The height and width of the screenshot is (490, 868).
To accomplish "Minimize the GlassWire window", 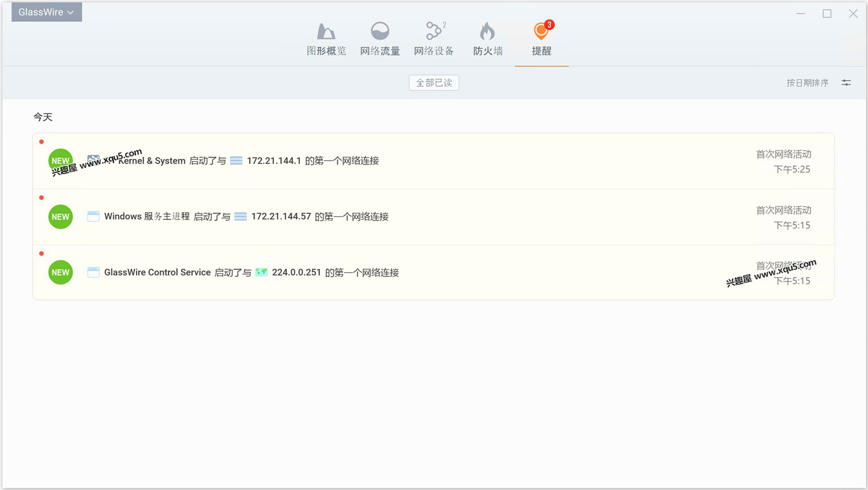I will (x=801, y=13).
